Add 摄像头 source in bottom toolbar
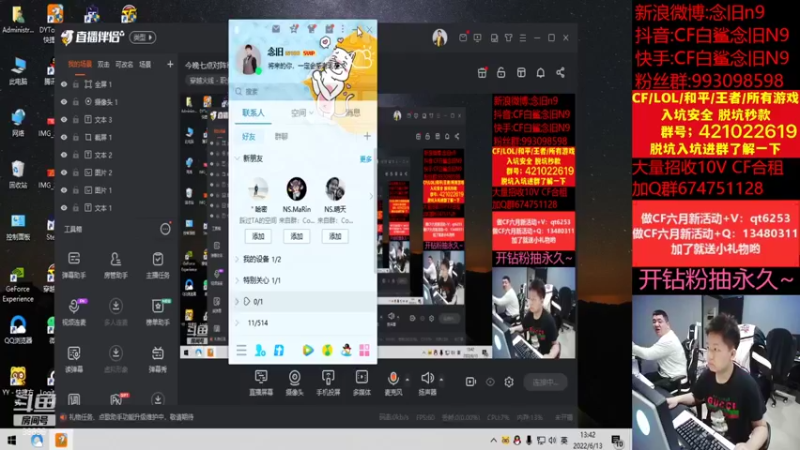Viewport: 800px width, 450px height. tap(294, 383)
